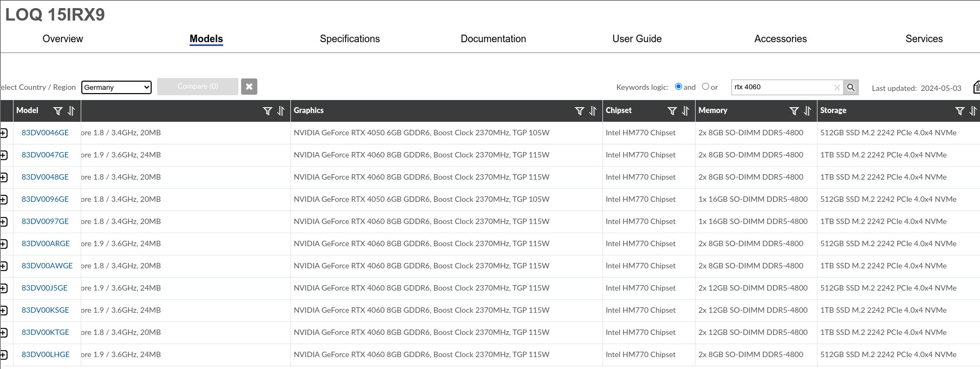Sort the Model column

click(x=72, y=111)
